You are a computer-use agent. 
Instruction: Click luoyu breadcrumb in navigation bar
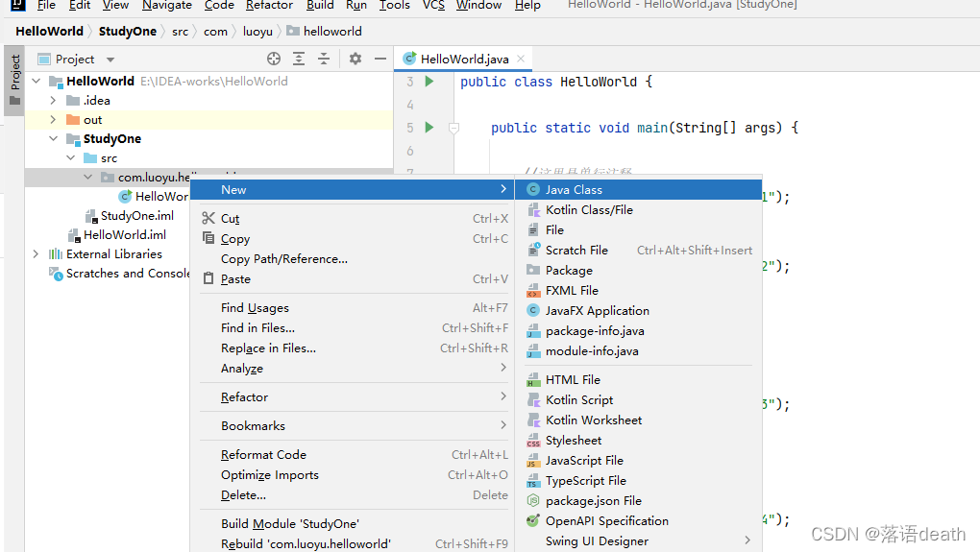point(257,32)
